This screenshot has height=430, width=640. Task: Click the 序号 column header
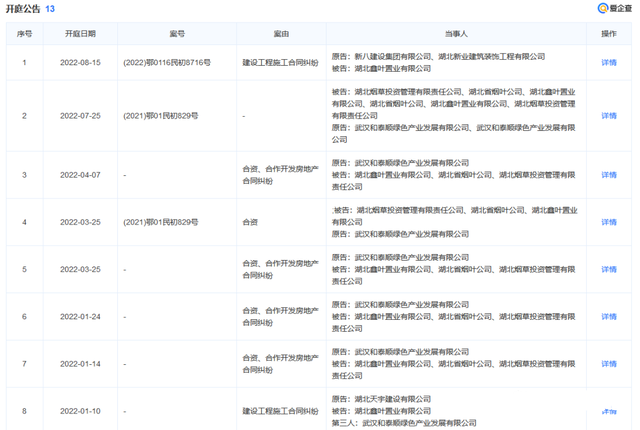click(24, 34)
